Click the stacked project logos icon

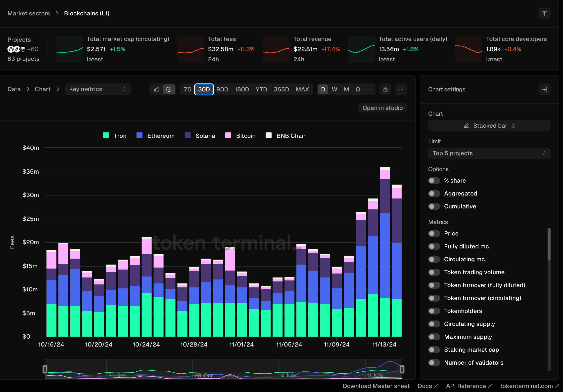16,49
